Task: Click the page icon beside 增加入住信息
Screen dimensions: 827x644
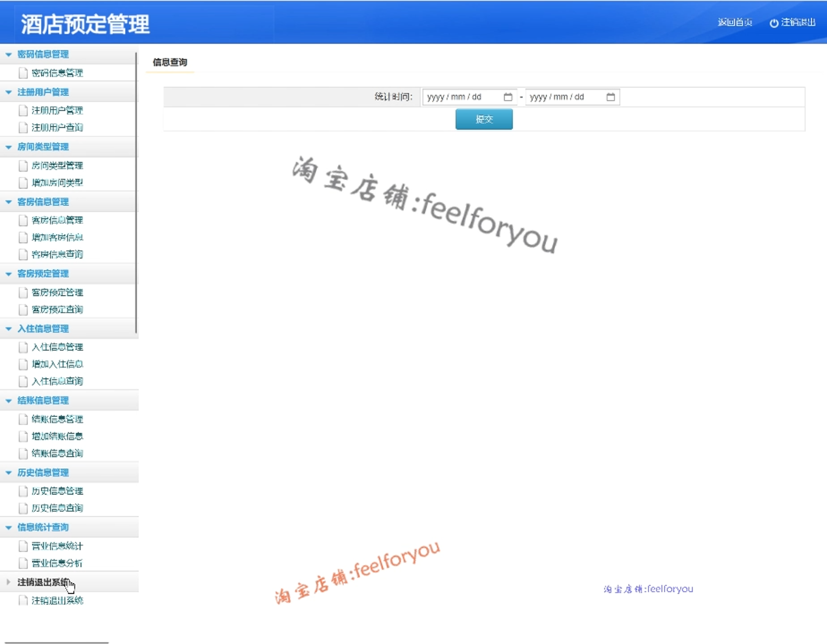Action: [x=23, y=364]
